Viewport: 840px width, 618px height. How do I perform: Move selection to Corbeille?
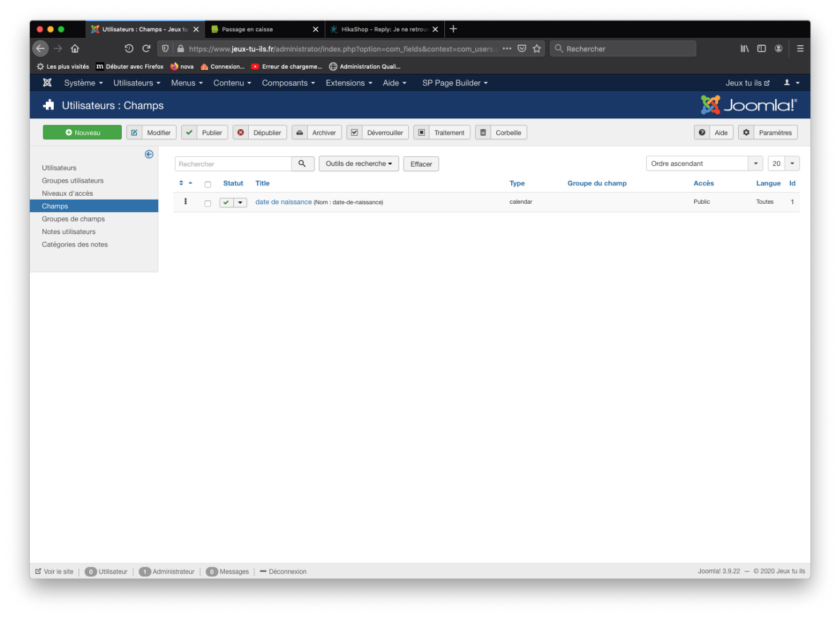coord(501,133)
